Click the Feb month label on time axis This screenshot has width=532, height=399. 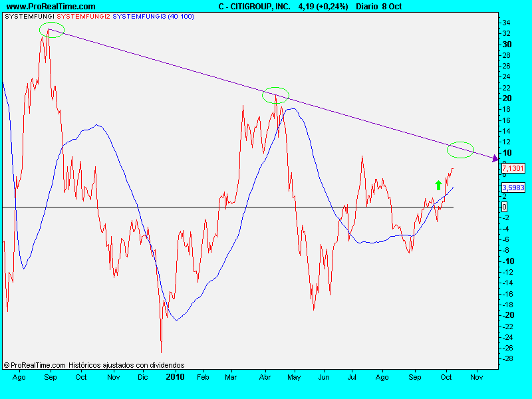click(203, 377)
